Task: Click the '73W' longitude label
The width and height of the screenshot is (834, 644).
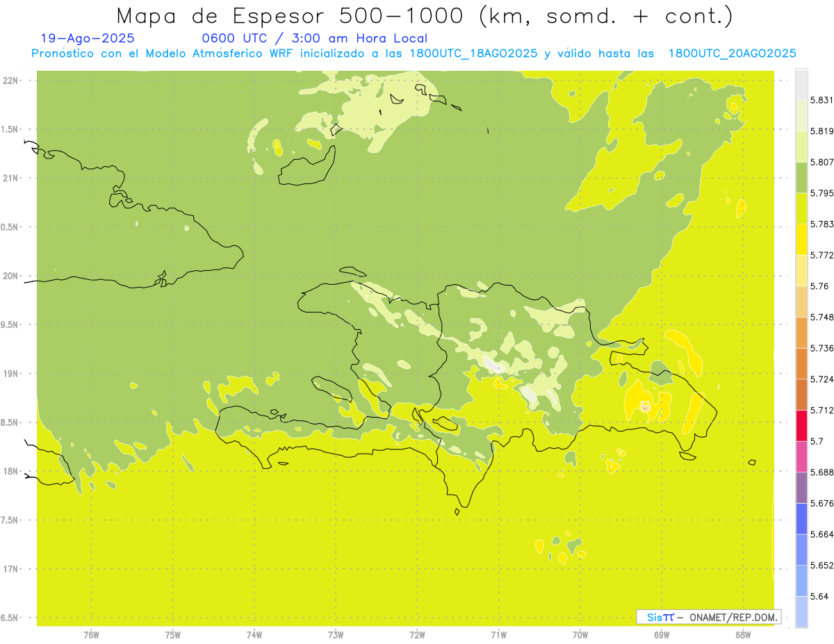Action: (336, 635)
